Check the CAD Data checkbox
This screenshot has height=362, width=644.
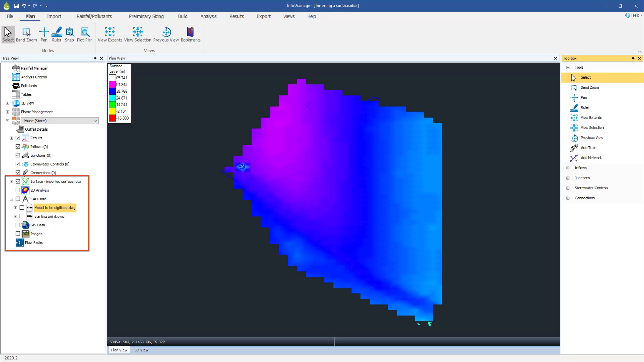18,199
